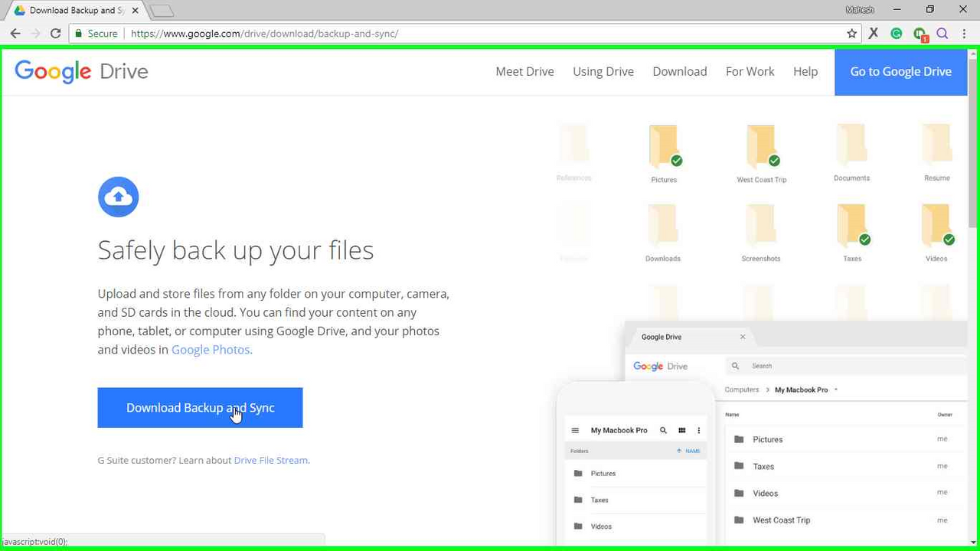This screenshot has width=980, height=551.
Task: Open Download in navigation
Action: 680,71
